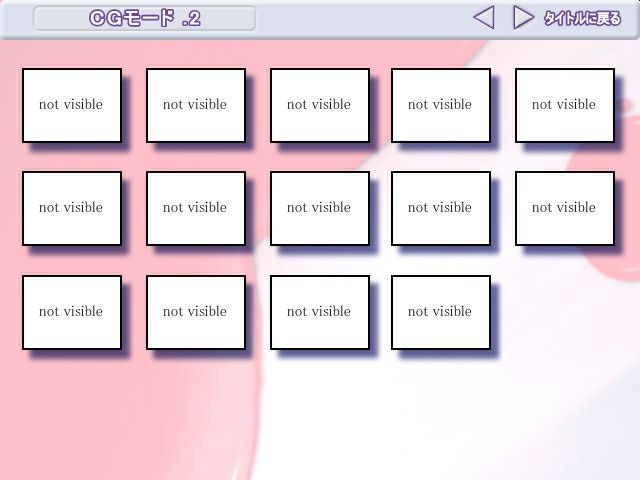Viewport: 640px width, 480px height.
Task: Select third thumbnail in the bottom row
Action: point(320,312)
